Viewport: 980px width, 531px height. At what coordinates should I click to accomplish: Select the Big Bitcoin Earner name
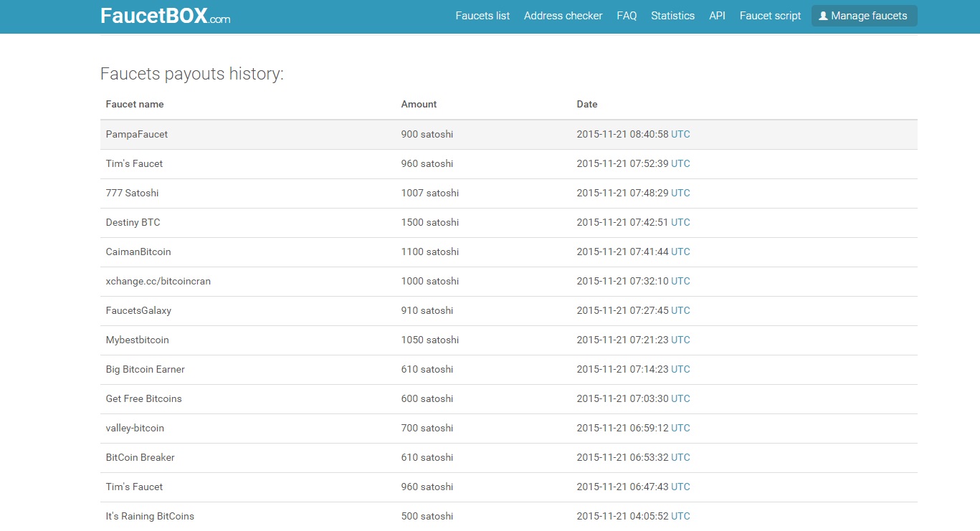(x=145, y=369)
